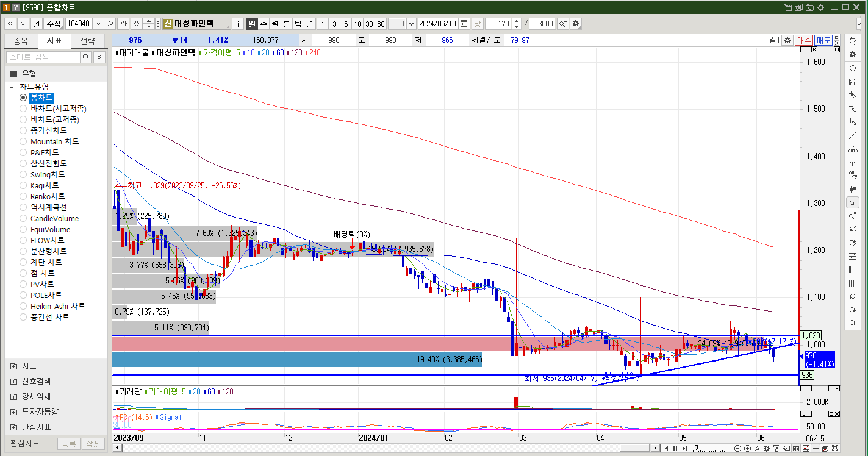Open the stock info 'i' icon

point(238,24)
